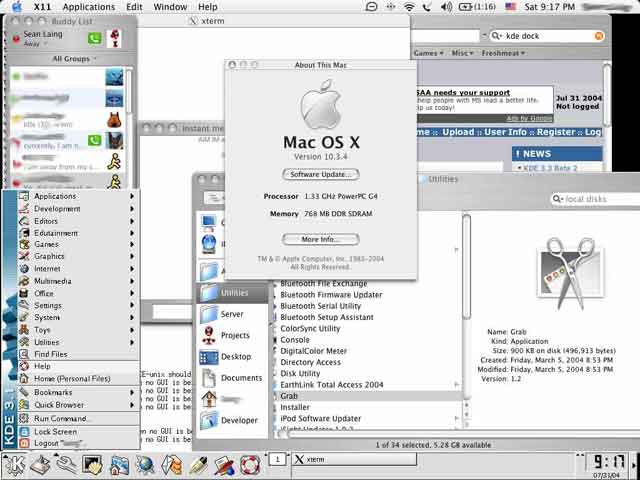This screenshot has width=640, height=480.
Task: Expand Editors submenu in KDE menu
Action: coord(78,221)
